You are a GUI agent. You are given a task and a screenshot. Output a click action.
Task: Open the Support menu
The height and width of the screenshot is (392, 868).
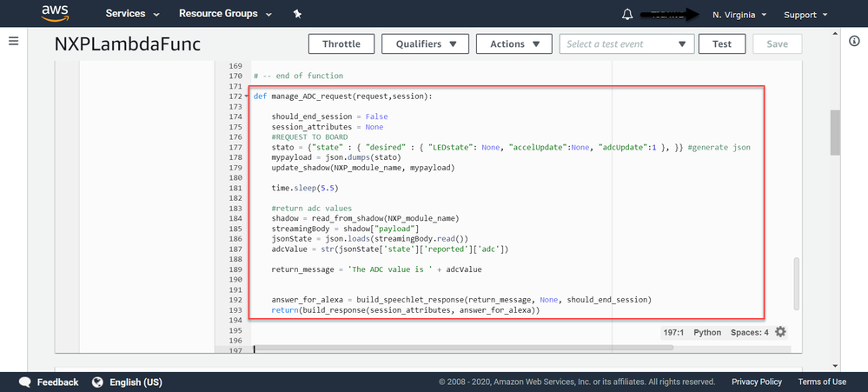coord(805,15)
